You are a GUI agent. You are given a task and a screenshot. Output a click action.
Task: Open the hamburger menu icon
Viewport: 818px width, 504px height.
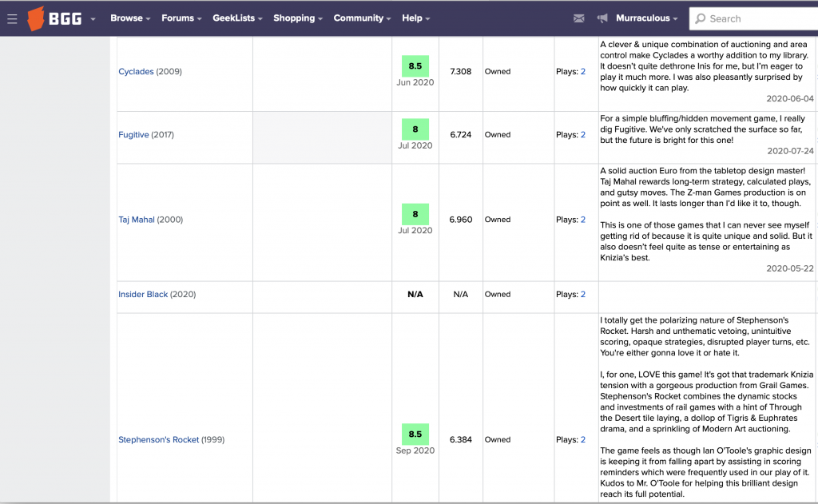click(x=12, y=19)
